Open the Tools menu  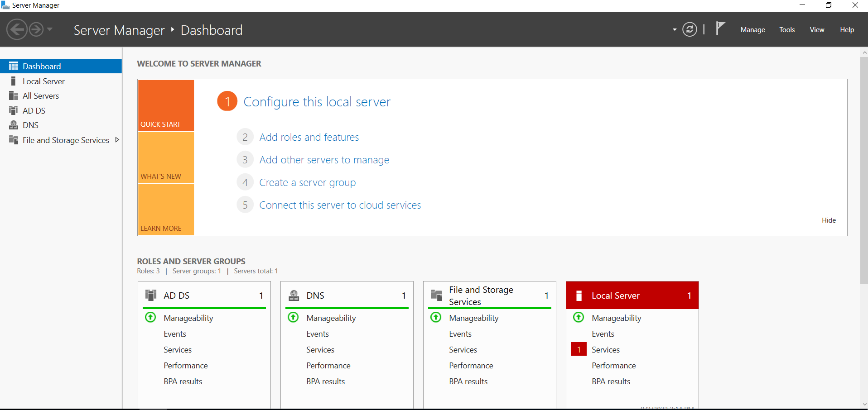click(x=787, y=30)
